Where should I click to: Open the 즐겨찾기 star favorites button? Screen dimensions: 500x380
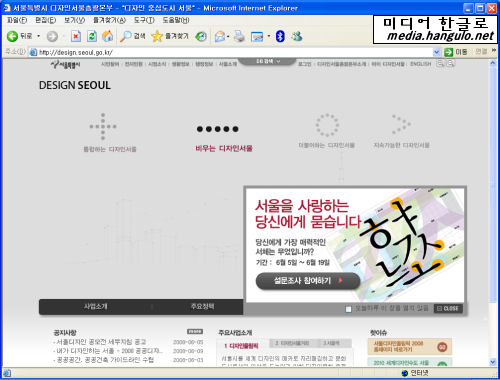pyautogui.click(x=170, y=36)
